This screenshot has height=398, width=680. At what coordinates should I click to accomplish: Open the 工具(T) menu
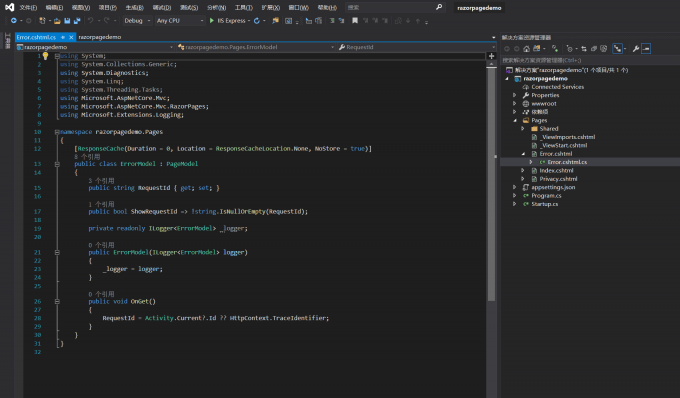[x=243, y=7]
